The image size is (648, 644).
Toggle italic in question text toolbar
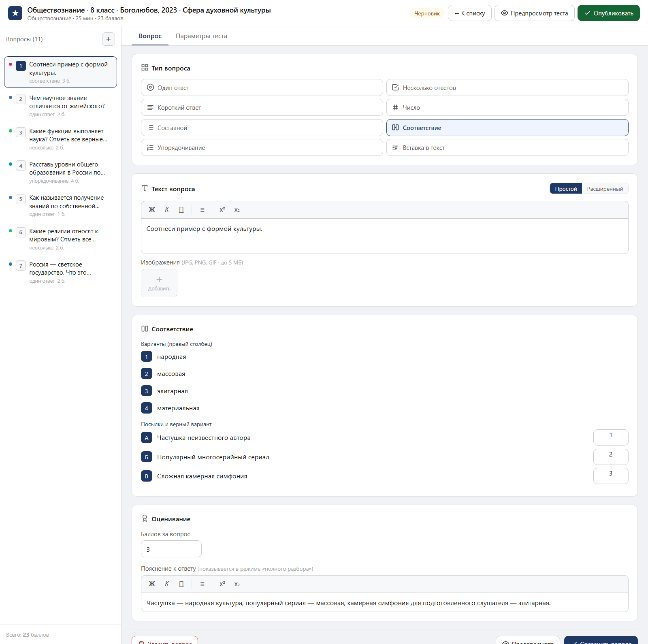pos(167,210)
